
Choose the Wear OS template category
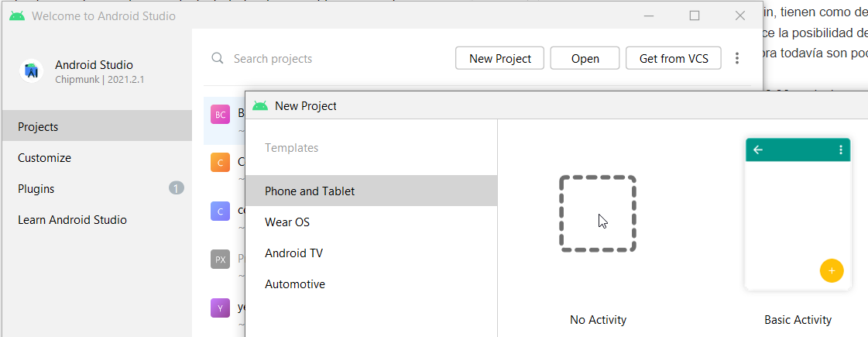click(x=287, y=222)
